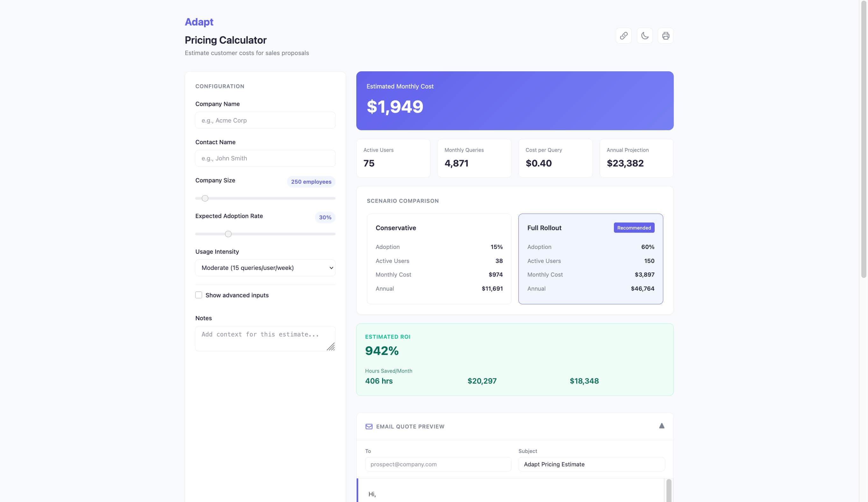The image size is (868, 502).
Task: Toggle dark mode with moon icon
Action: (x=644, y=36)
